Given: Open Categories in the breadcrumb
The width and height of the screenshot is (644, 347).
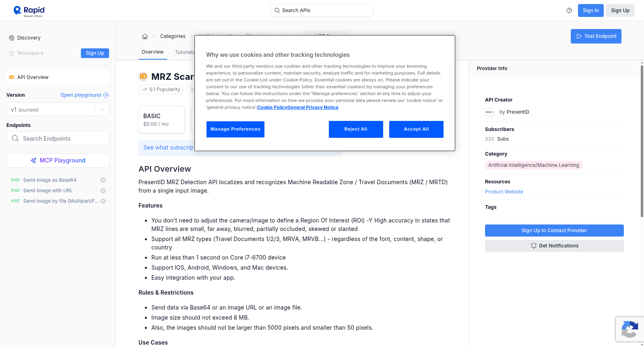Looking at the screenshot, I should (x=173, y=36).
